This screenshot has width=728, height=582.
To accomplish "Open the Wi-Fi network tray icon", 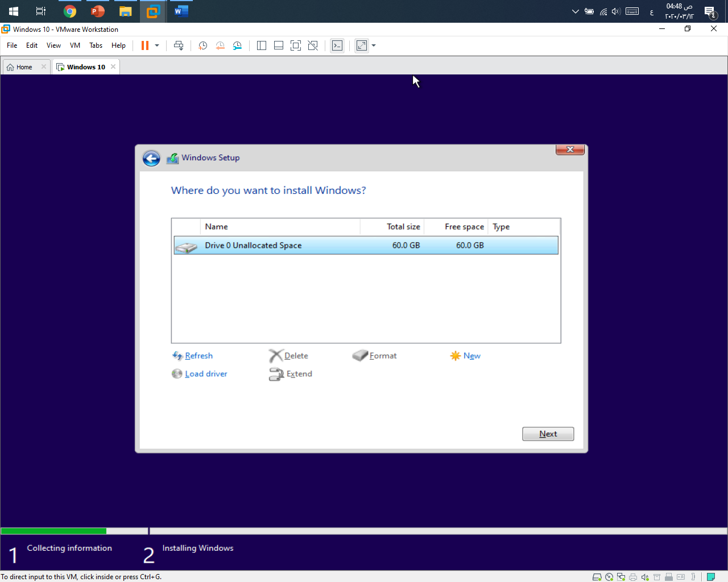I will click(603, 11).
